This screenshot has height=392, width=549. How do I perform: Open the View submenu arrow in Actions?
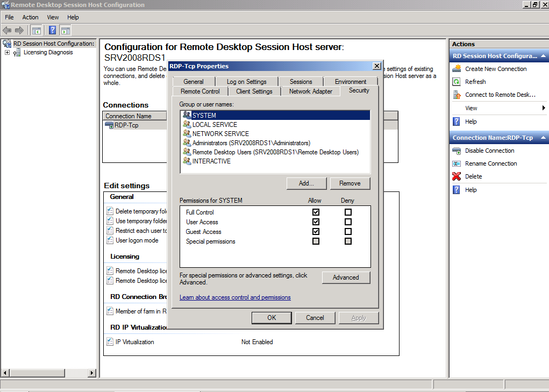click(x=544, y=108)
